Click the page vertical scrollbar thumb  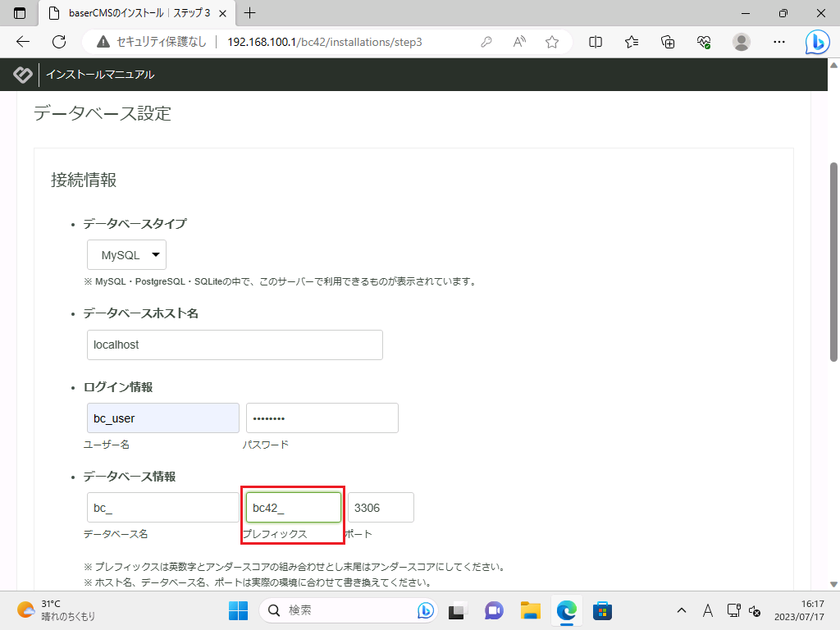(x=833, y=262)
